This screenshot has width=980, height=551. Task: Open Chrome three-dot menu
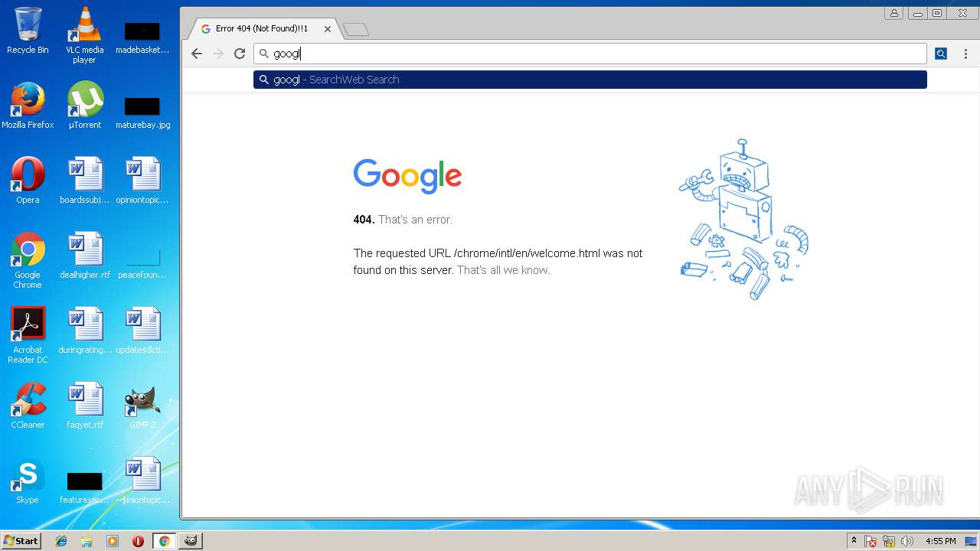(x=965, y=54)
